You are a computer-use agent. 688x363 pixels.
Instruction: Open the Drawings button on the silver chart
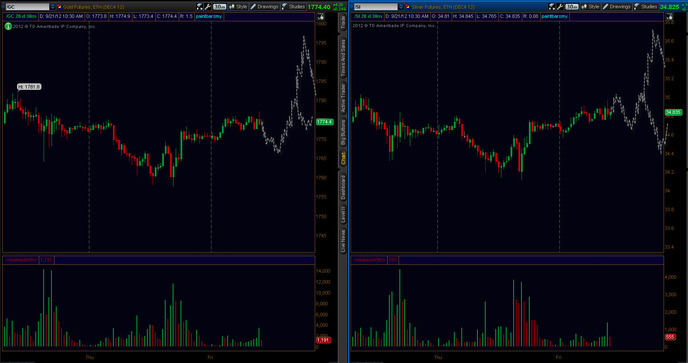click(616, 7)
